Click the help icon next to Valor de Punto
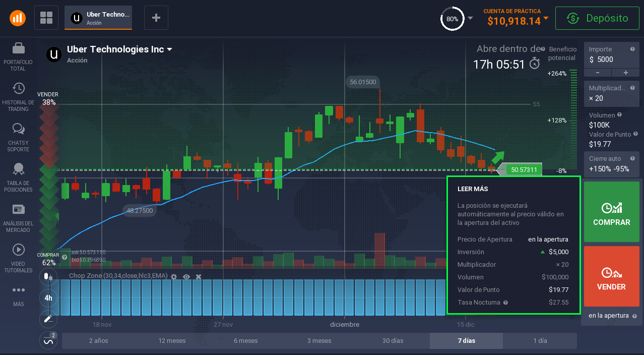 (x=635, y=134)
